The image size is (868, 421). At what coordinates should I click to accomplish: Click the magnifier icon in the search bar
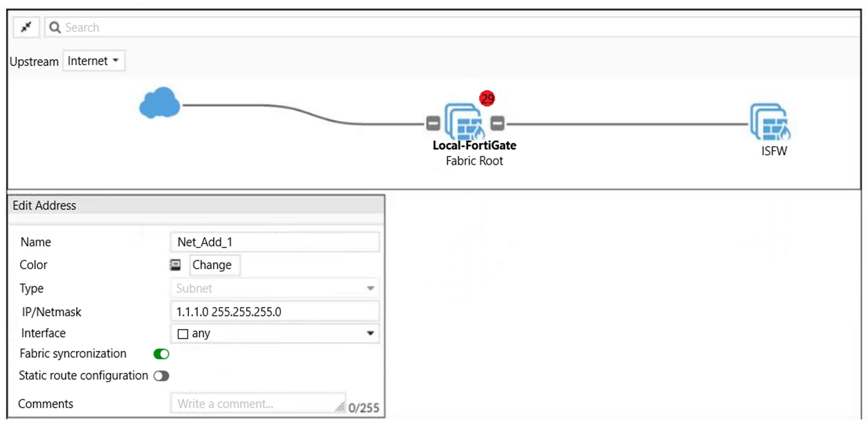(x=55, y=27)
